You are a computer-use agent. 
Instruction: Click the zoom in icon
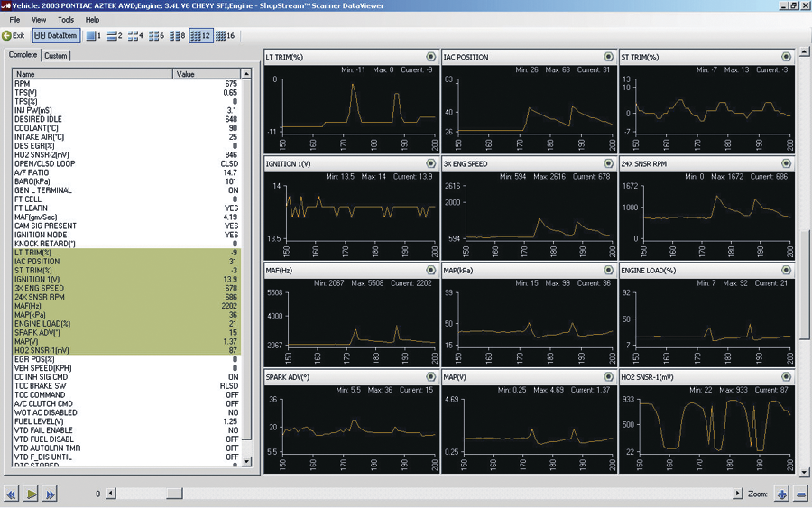tap(782, 494)
